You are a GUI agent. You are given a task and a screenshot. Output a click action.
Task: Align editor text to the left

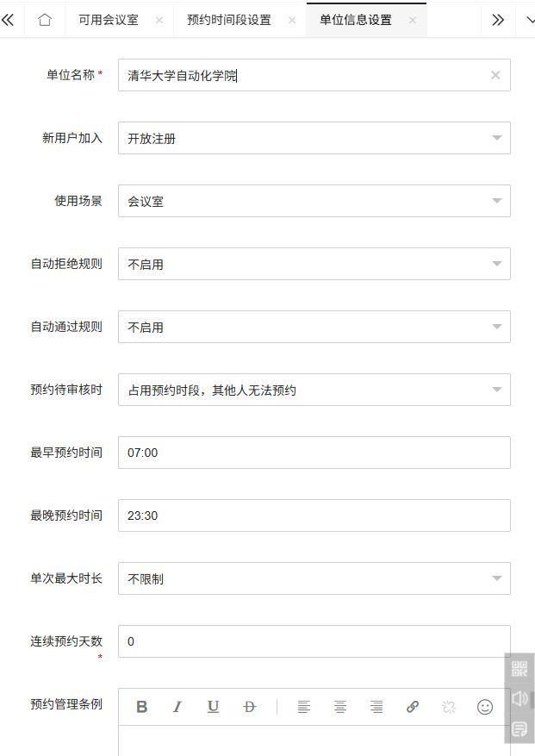pyautogui.click(x=304, y=707)
